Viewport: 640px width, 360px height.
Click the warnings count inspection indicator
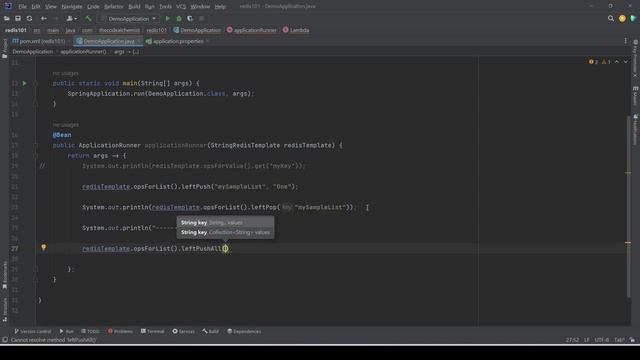click(x=606, y=62)
